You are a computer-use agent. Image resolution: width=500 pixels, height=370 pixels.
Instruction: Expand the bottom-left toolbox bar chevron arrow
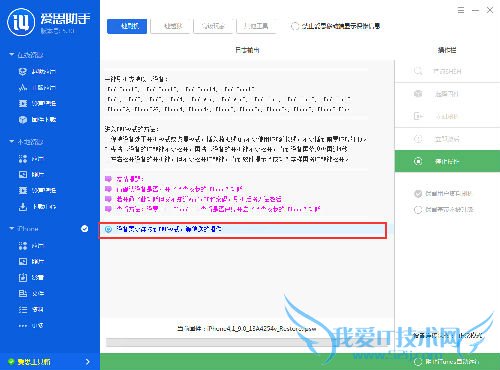88,362
